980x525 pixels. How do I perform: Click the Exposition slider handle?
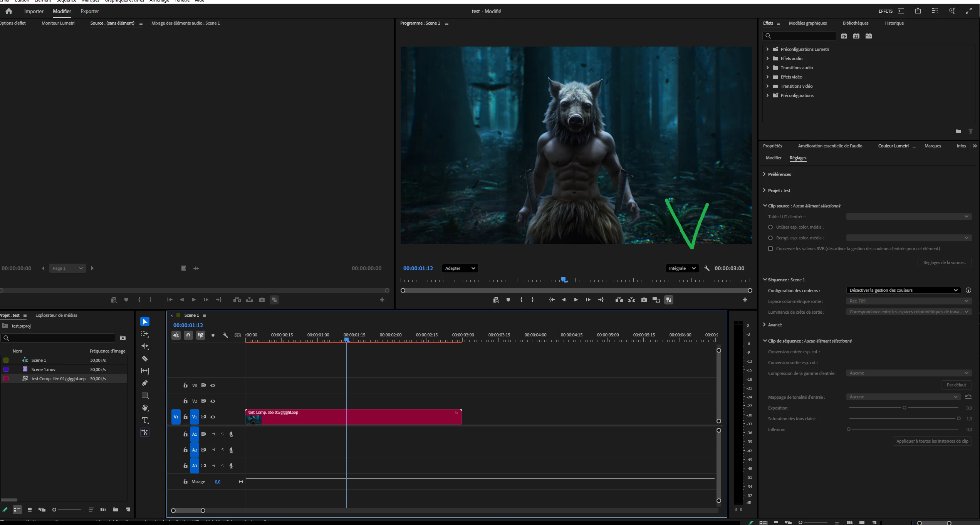coord(904,408)
